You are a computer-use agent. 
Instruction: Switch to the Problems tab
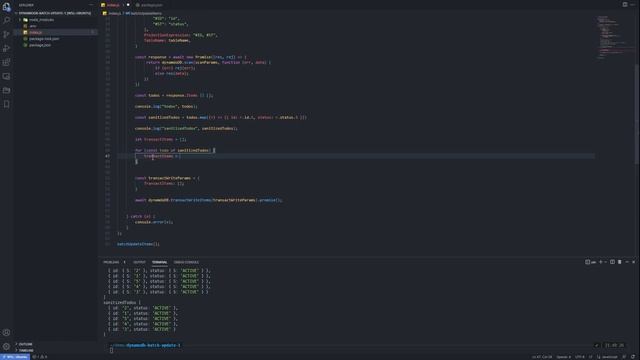[111, 262]
